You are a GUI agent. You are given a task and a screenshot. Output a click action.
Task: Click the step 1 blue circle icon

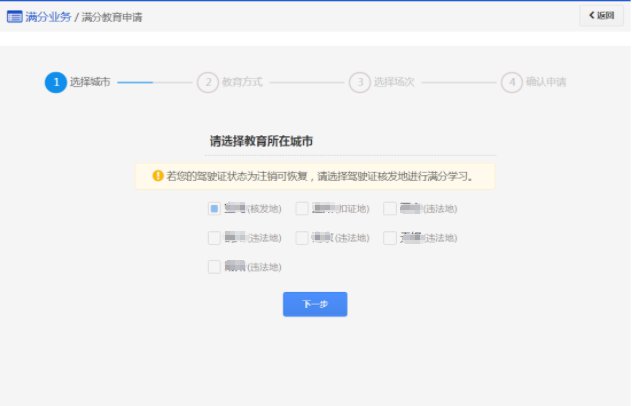tap(55, 82)
